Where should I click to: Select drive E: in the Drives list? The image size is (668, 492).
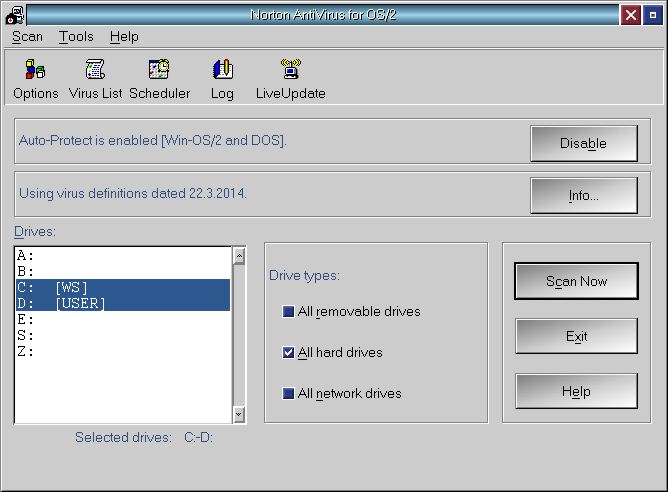[123, 319]
